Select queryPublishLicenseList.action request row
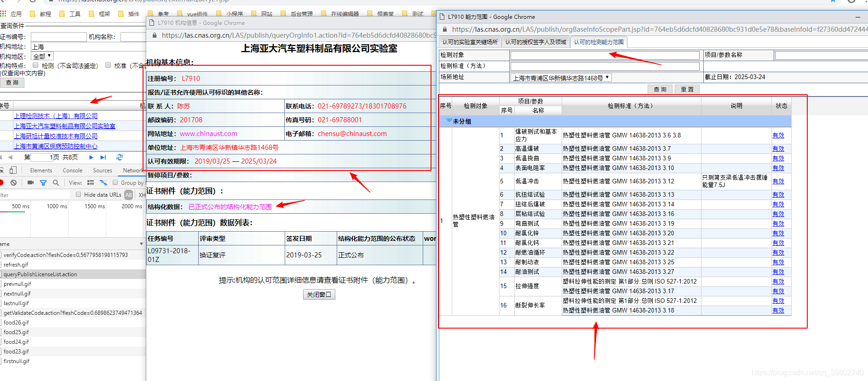Image resolution: width=868 pixels, height=381 pixels. click(73, 274)
